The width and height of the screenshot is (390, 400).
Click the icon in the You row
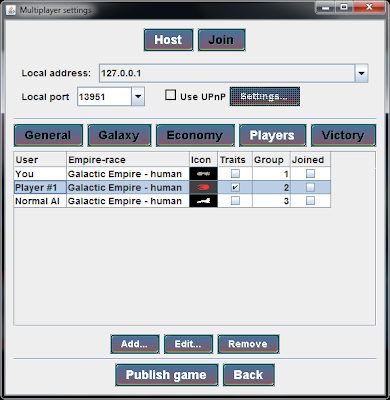pyautogui.click(x=203, y=174)
